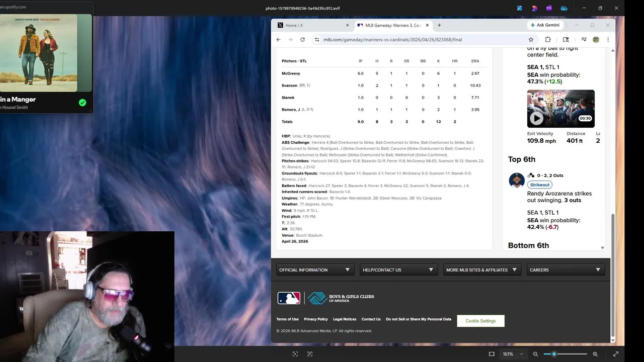Screen dimensions: 644x362
Task: Click the Ask Gemini button
Action: click(544, 25)
